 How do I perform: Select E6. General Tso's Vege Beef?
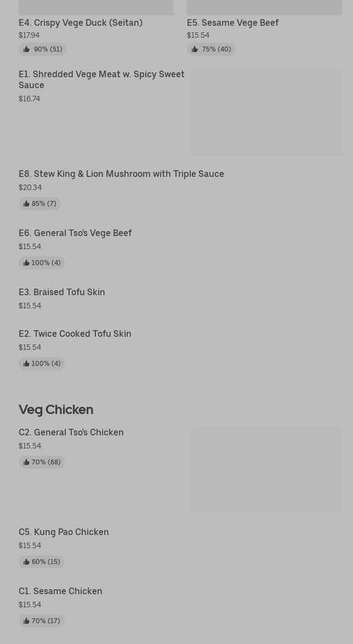pyautogui.click(x=75, y=233)
